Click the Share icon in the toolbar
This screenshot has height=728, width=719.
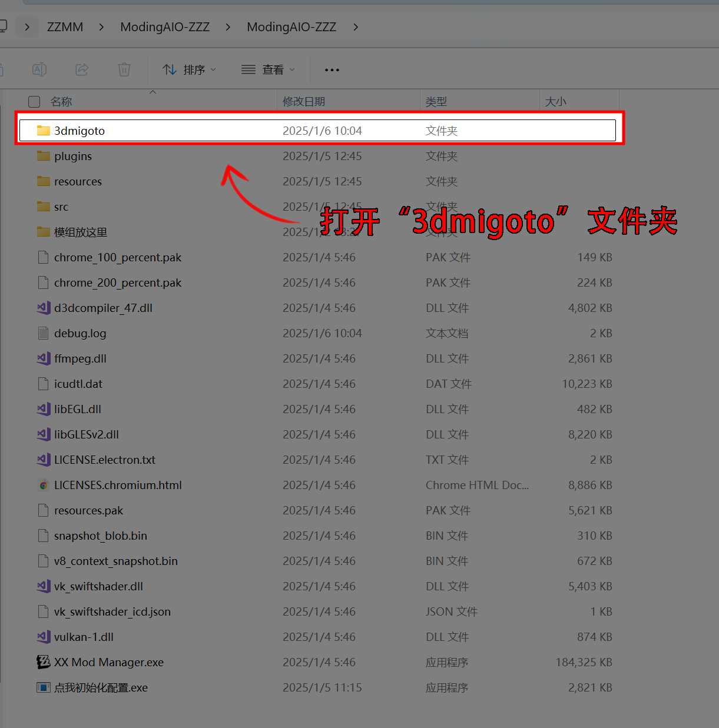tap(81, 69)
